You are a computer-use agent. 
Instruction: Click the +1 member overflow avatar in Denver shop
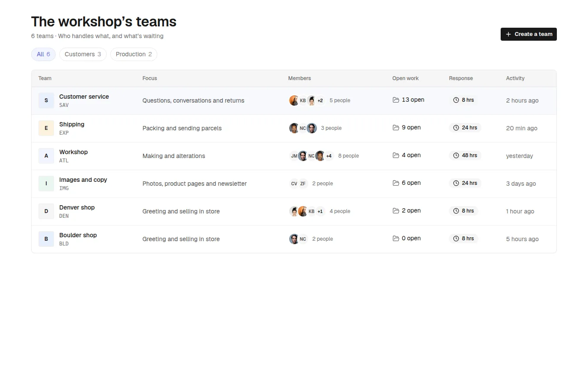(x=320, y=211)
